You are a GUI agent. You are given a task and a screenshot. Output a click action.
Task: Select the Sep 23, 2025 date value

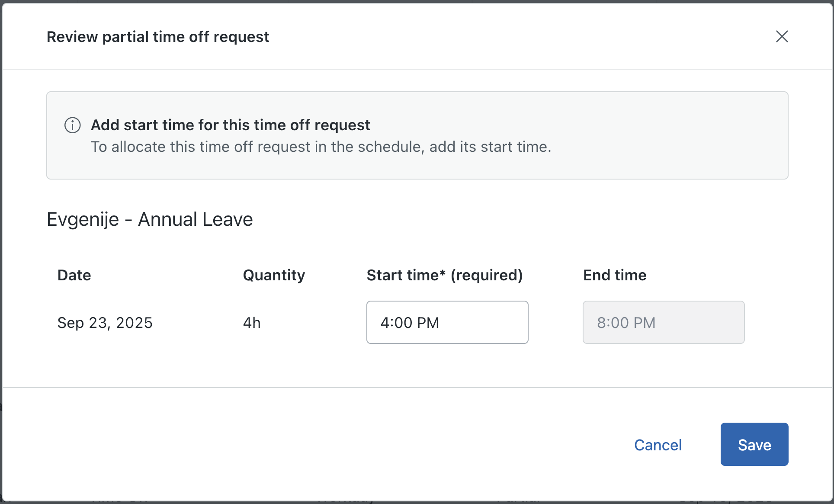tap(105, 323)
